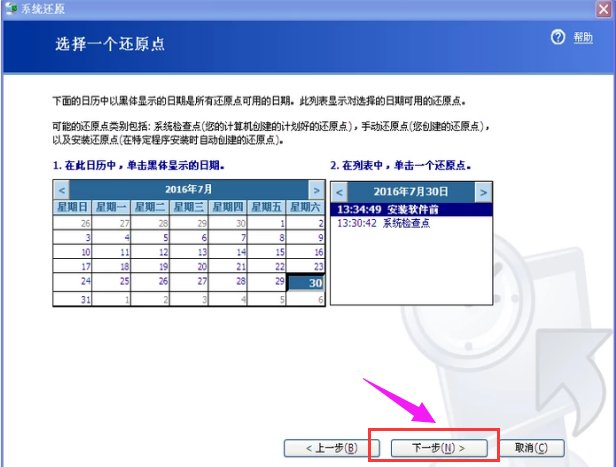Click the help question mark icon

558,37
